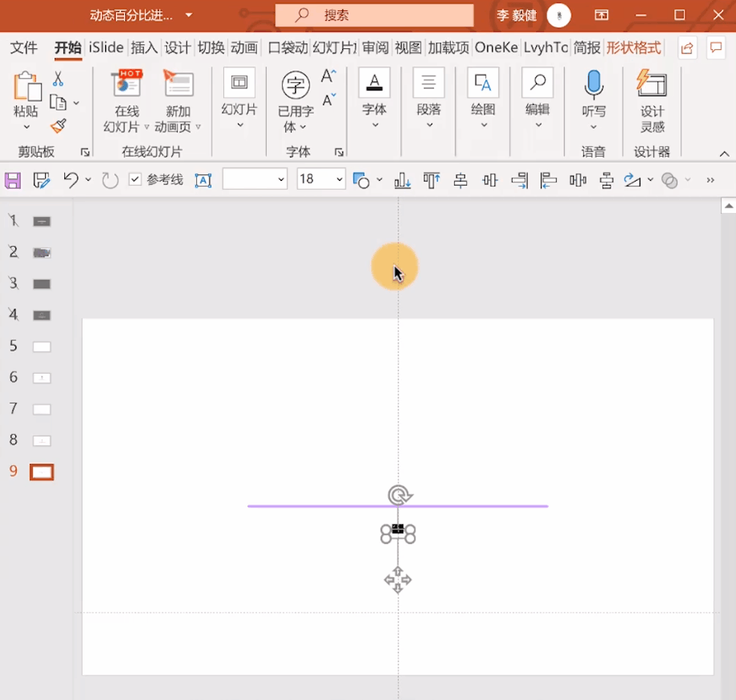
Task: Align selected objects to left
Action: (x=548, y=180)
